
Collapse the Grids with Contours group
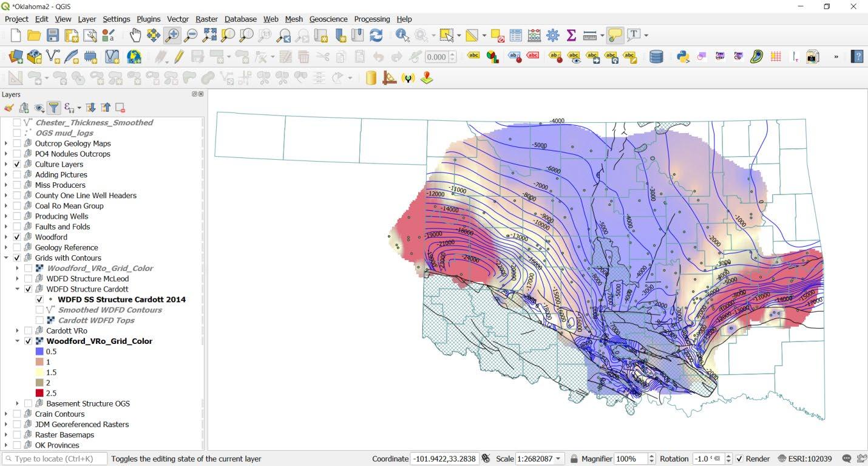[x=6, y=258]
